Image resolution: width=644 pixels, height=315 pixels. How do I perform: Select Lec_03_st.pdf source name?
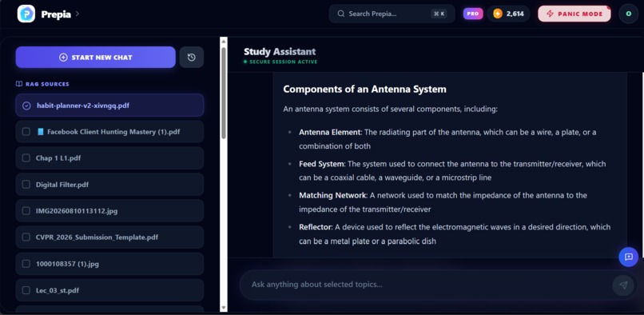58,290
